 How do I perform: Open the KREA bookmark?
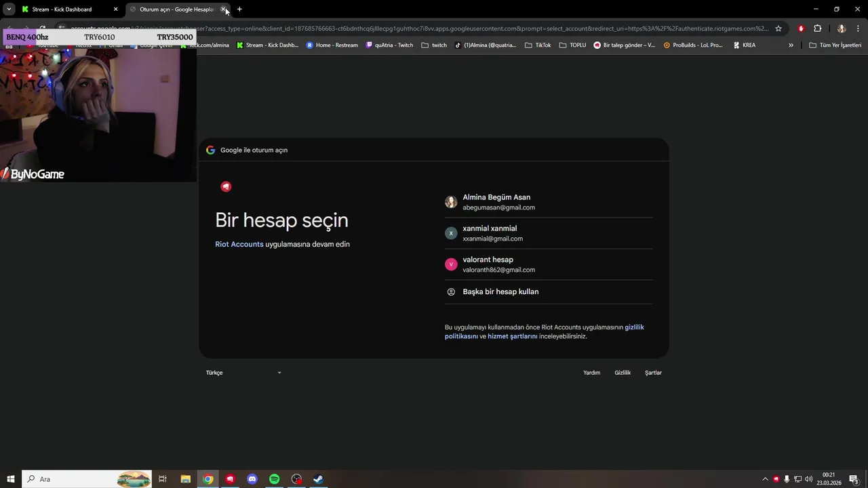click(x=745, y=45)
